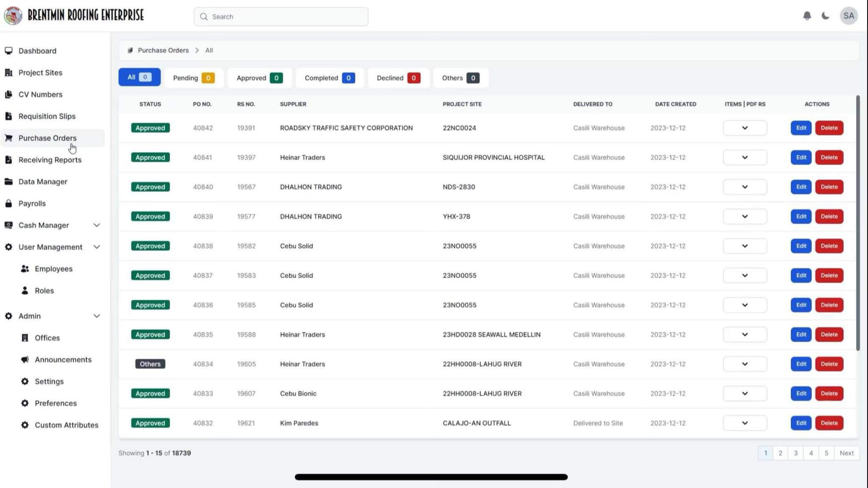Switch to the Others tab
Viewport: 868px width, 488px height.
click(461, 78)
